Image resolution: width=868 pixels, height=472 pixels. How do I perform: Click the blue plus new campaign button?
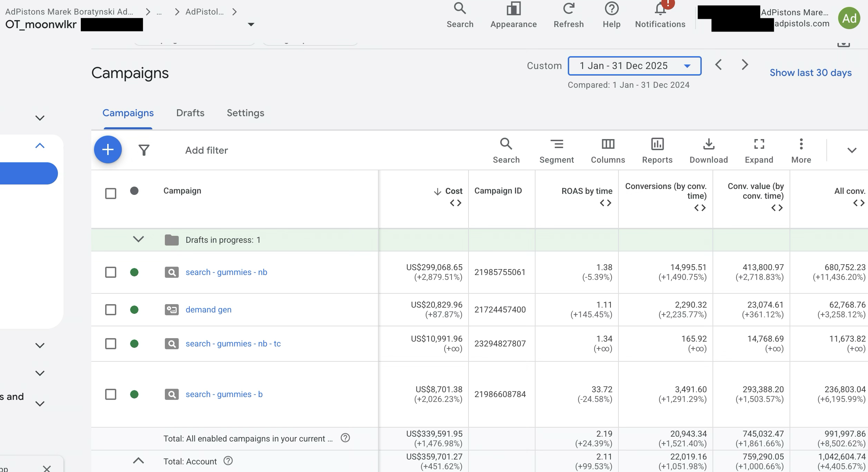(x=108, y=149)
